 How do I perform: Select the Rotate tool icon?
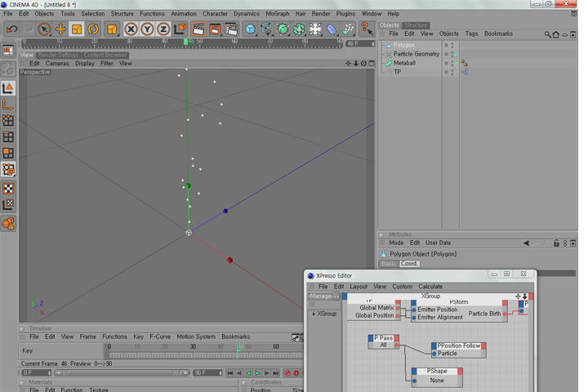pyautogui.click(x=93, y=29)
